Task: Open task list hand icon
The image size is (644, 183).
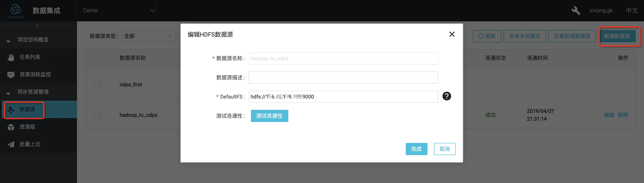Action: click(11, 57)
